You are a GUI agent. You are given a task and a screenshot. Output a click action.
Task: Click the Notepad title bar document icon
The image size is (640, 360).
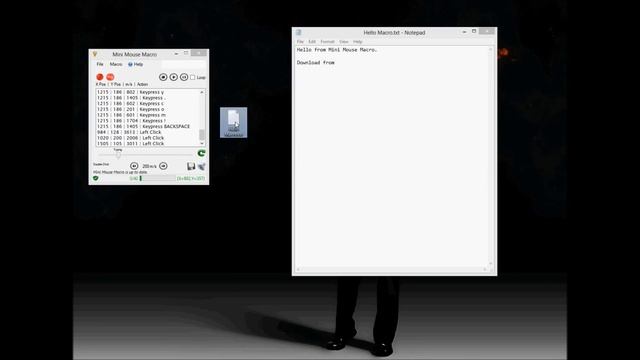(x=298, y=32)
